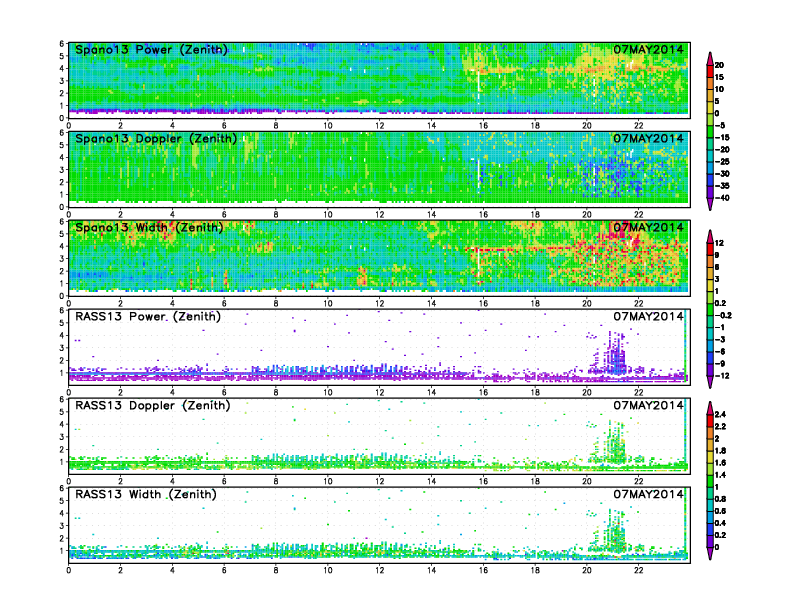Image resolution: width=792 pixels, height=612 pixels.
Task: Click the '-25' label on top colorbar
Action: click(722, 162)
